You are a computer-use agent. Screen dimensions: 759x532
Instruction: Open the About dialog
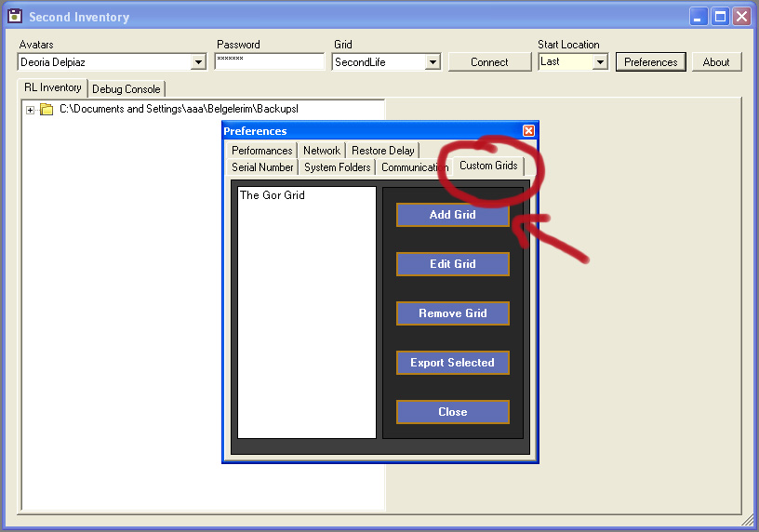coord(716,62)
